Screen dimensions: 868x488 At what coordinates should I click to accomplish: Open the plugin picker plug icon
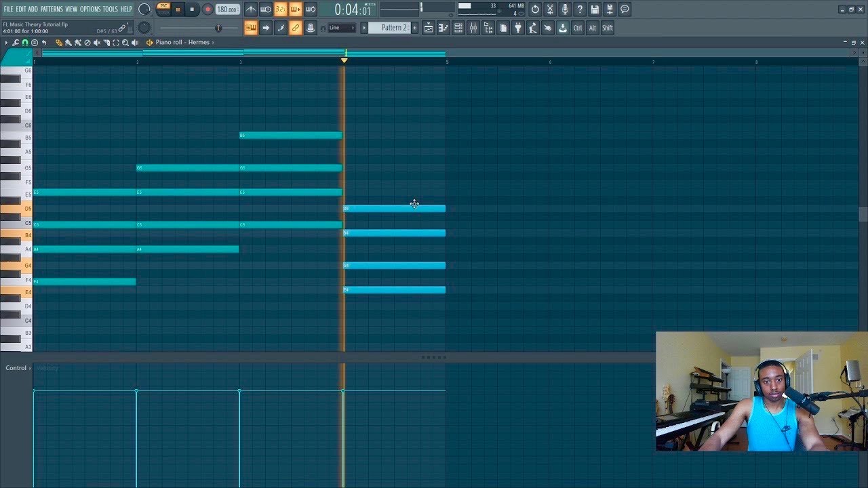pyautogui.click(x=518, y=28)
